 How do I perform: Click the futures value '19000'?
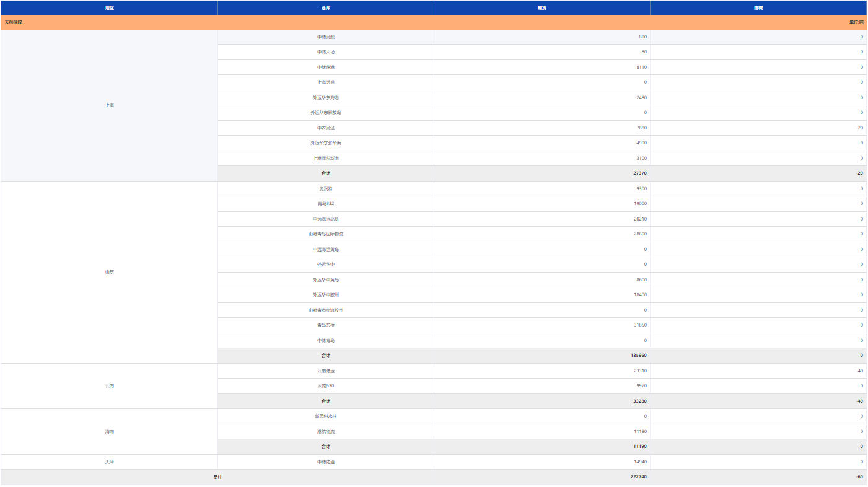641,204
